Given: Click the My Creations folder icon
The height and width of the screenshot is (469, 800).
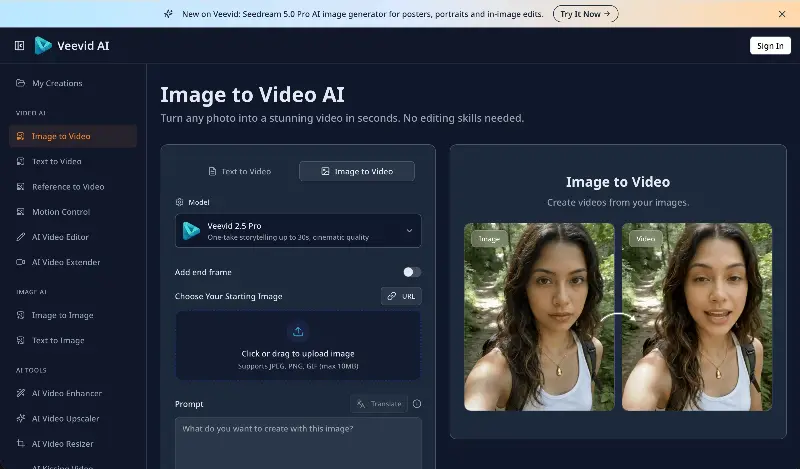Looking at the screenshot, I should coord(20,83).
